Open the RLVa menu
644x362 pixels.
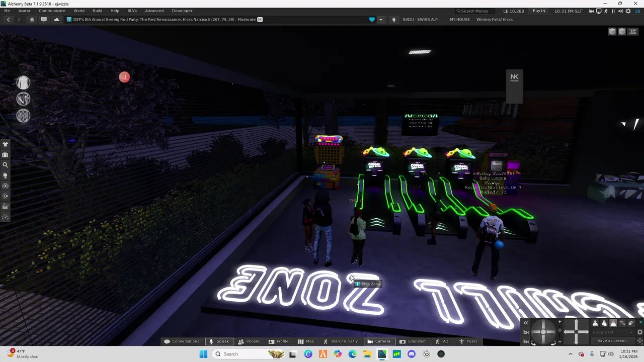pos(132,11)
